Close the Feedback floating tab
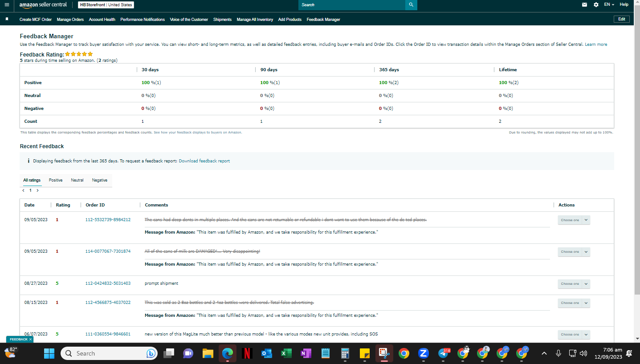 (30, 340)
